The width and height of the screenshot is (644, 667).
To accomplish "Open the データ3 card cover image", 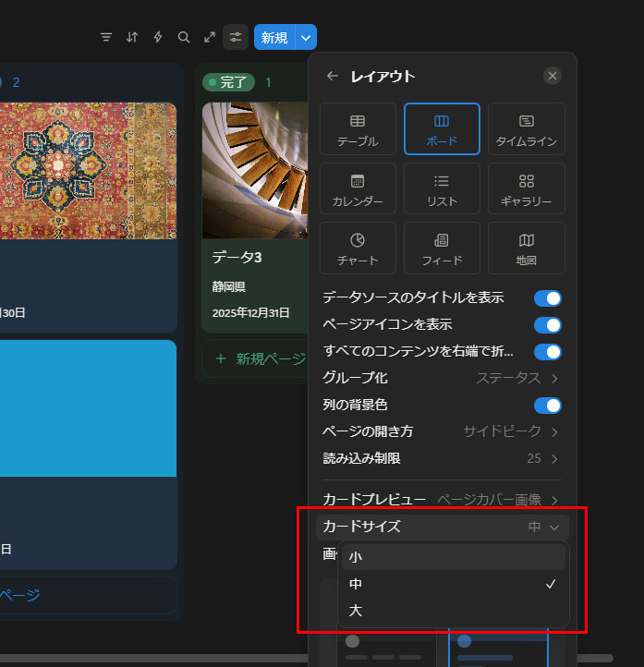I will click(254, 171).
